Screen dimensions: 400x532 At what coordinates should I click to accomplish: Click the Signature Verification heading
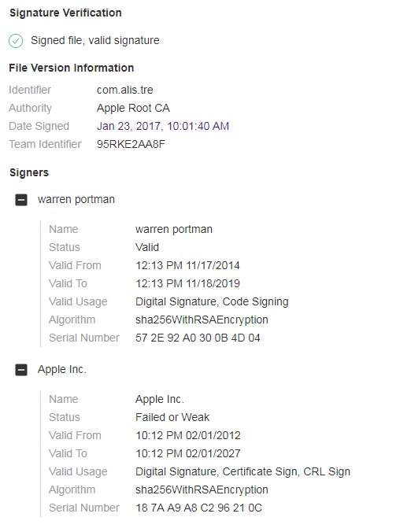click(x=65, y=13)
